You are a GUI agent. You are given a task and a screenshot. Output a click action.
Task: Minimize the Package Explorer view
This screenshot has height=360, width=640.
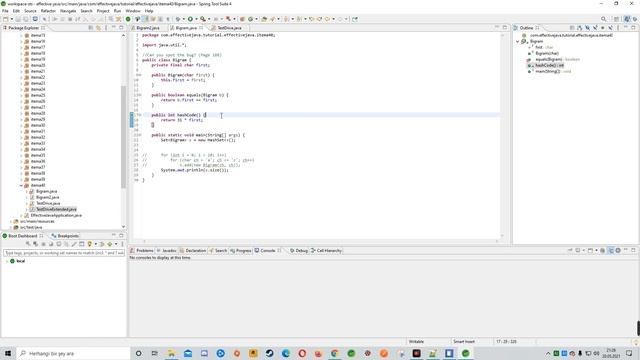tap(114, 28)
